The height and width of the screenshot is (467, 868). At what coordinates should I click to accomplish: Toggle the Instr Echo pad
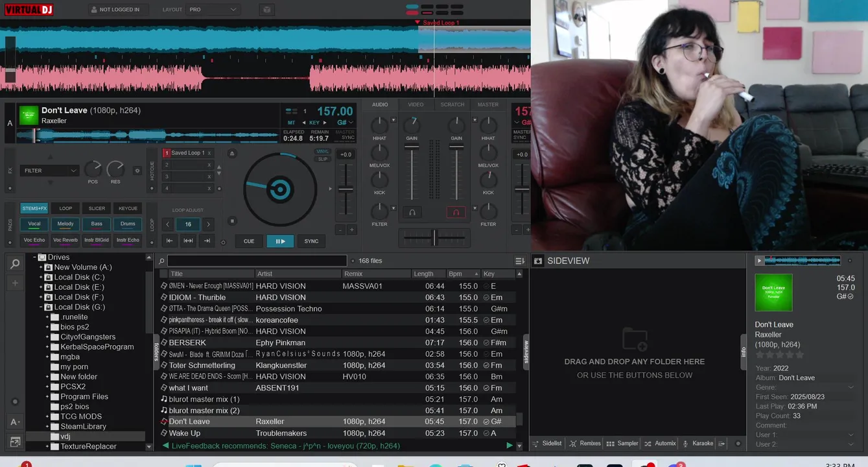(x=128, y=240)
